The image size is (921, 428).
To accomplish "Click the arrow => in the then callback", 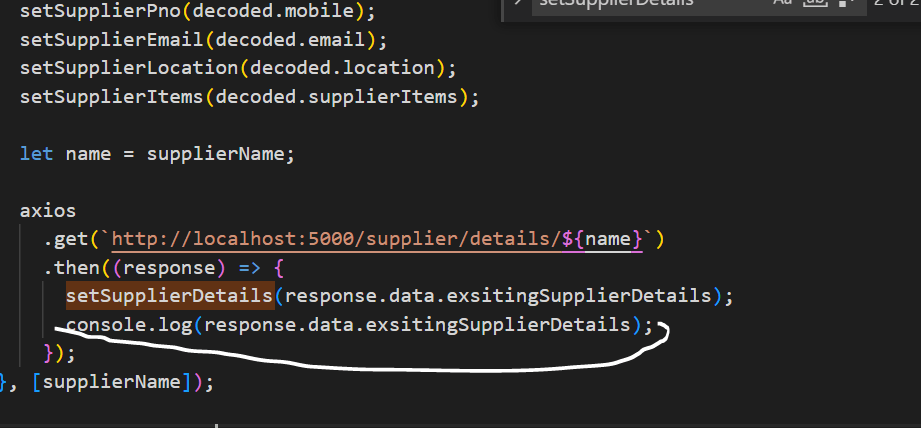I will pyautogui.click(x=250, y=268).
